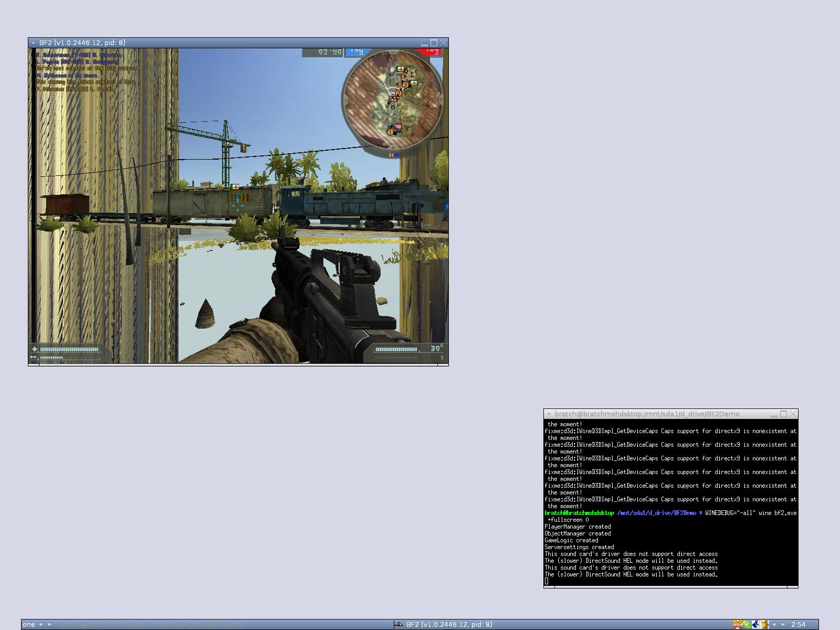Click the blue pin tray icon
The height and width of the screenshot is (630, 840).
click(755, 624)
